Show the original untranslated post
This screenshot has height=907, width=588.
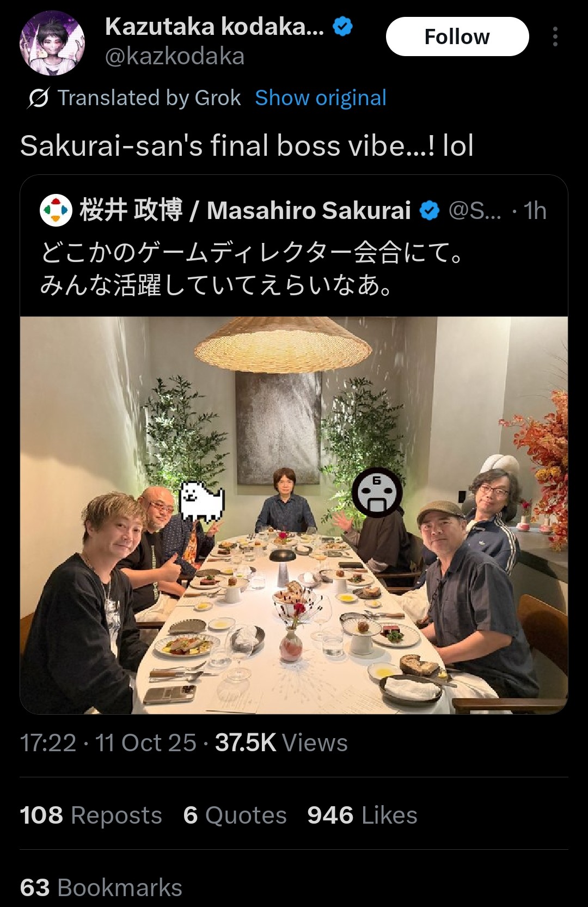pos(321,98)
